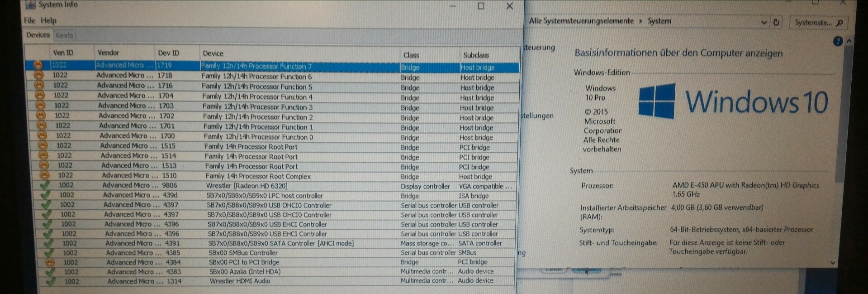Screen dimensions: 868x294
Task: Click the blue help question mark icon
Action: pyautogui.click(x=838, y=41)
